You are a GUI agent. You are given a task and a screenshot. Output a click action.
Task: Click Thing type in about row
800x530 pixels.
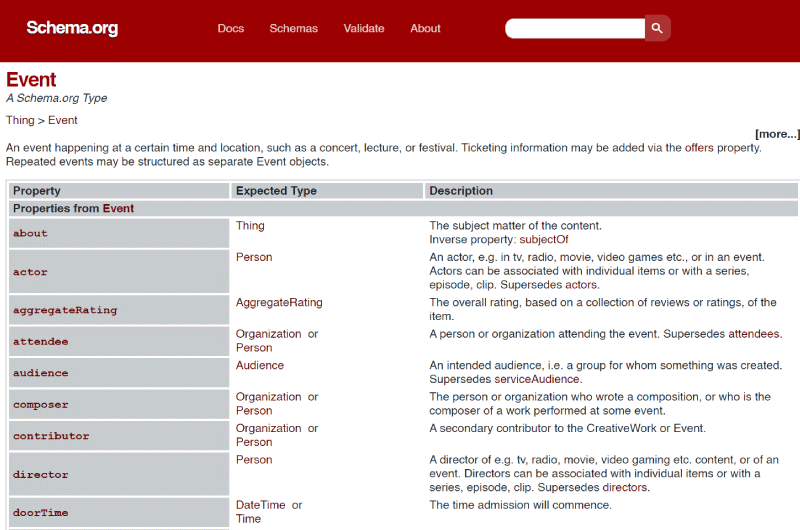(x=250, y=225)
